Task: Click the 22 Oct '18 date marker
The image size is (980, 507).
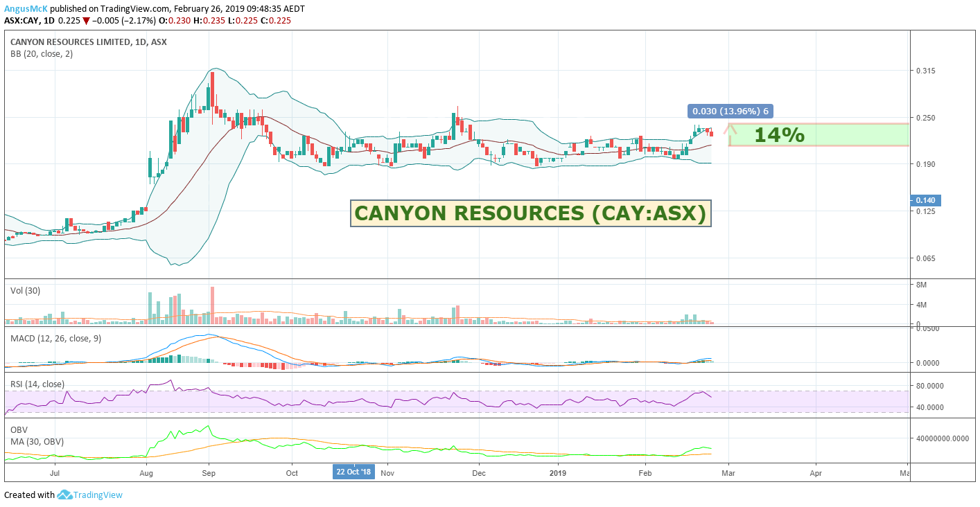Action: [353, 472]
